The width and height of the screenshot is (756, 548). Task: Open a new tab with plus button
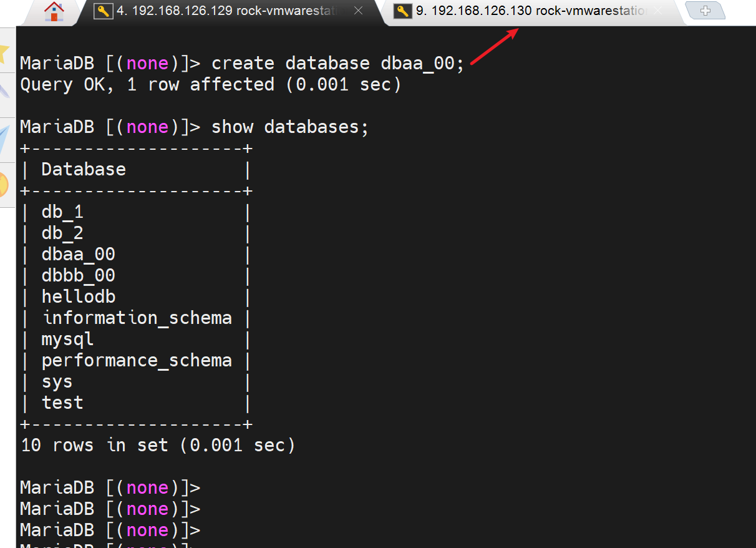705,11
